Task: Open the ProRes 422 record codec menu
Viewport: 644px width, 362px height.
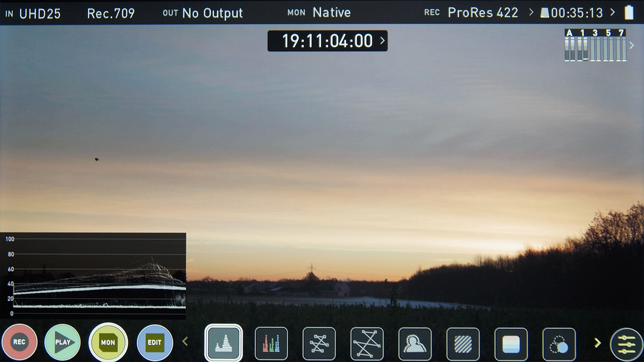Action: pos(482,13)
